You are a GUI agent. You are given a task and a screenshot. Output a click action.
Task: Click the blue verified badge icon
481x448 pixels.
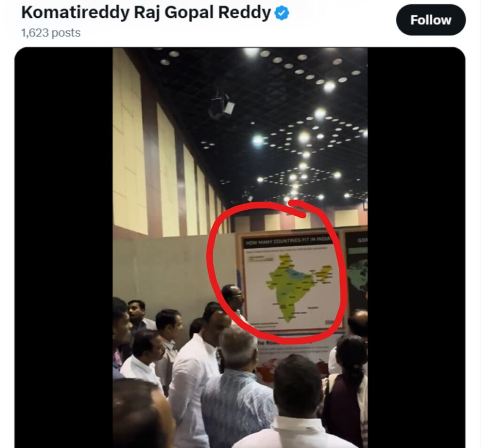coord(282,14)
